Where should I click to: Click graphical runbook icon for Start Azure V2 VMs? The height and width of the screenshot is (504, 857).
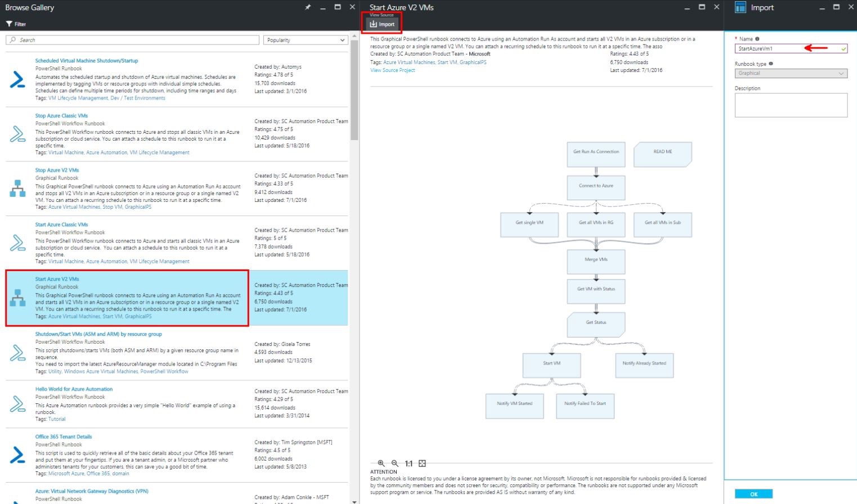tap(17, 298)
